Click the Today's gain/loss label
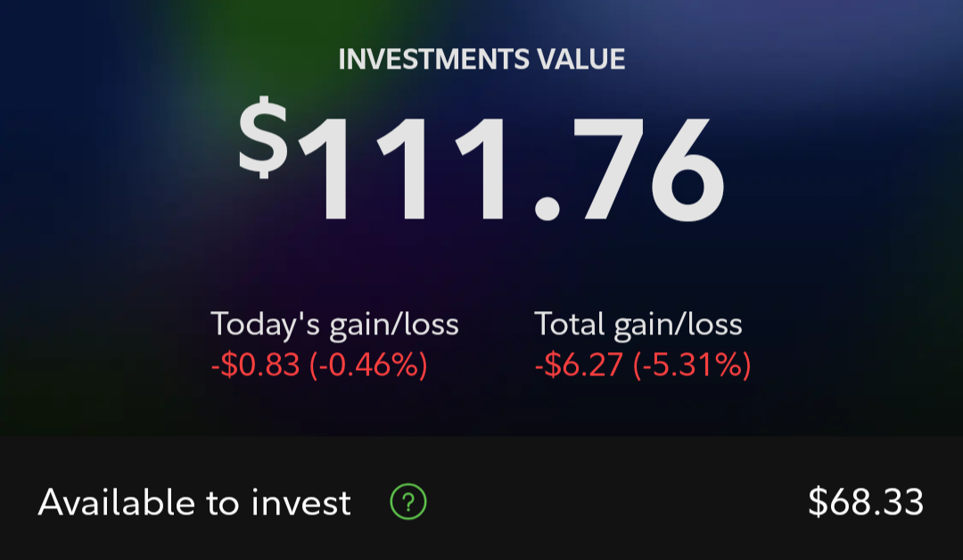The width and height of the screenshot is (963, 560). pos(334,325)
